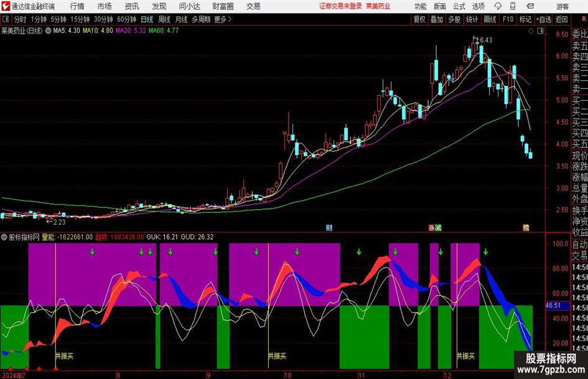Click the 返回 back button
The image size is (588, 379).
pos(562,19)
